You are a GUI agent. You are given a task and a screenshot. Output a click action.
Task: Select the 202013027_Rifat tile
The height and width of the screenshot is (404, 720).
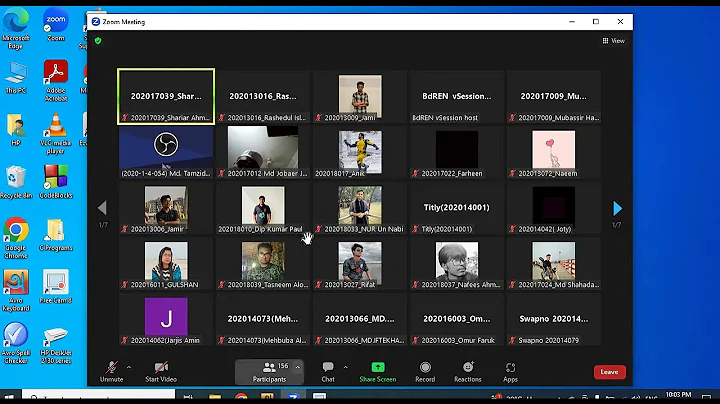pos(360,264)
